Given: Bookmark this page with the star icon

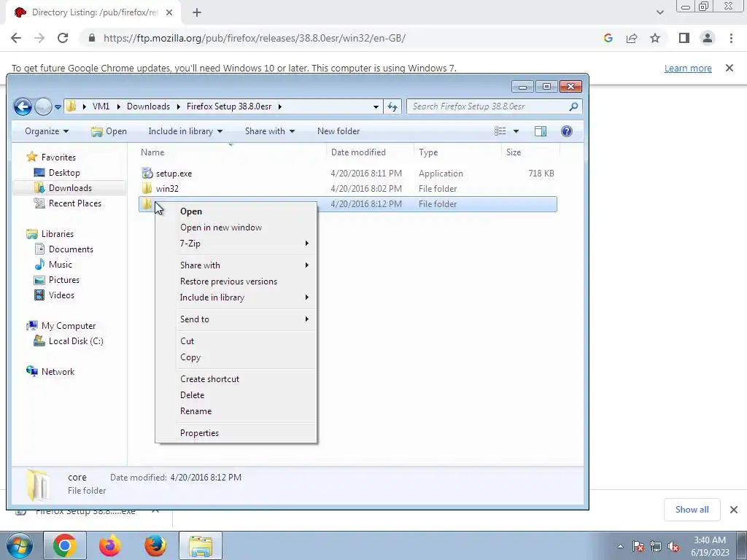Looking at the screenshot, I should coord(655,38).
